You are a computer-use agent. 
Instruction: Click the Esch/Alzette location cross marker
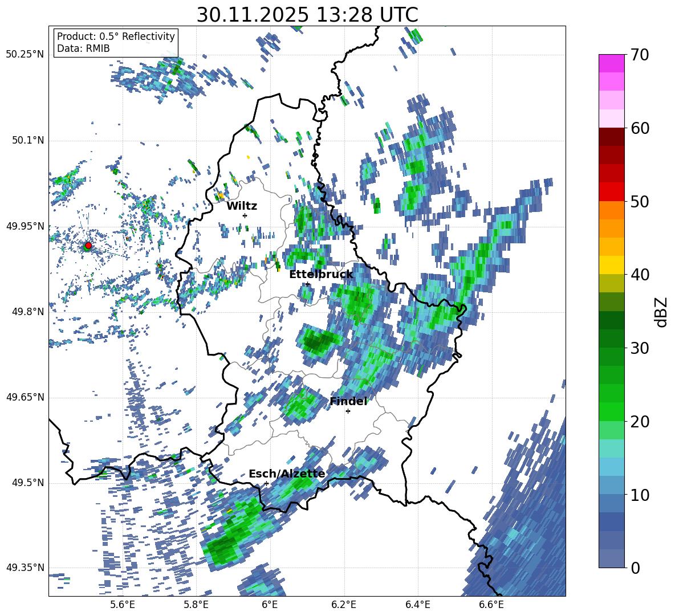(x=266, y=483)
